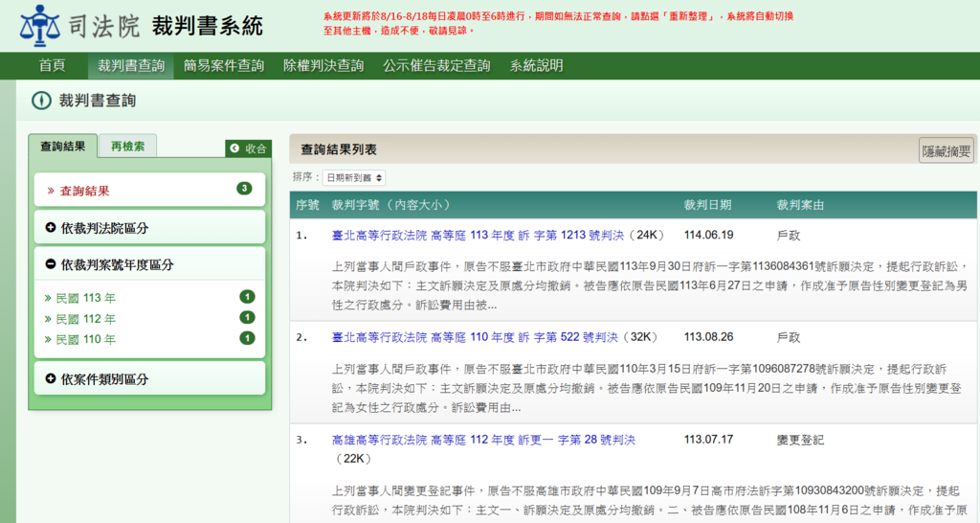Open the 裁判書查詢 menu item
This screenshot has height=523, width=980.
pos(130,66)
